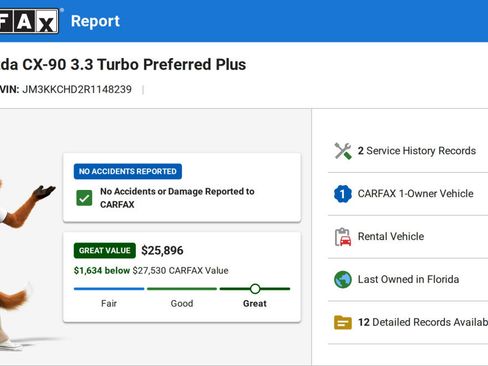Click the globe Last Owned icon
Image resolution: width=488 pixels, height=366 pixels.
click(343, 279)
